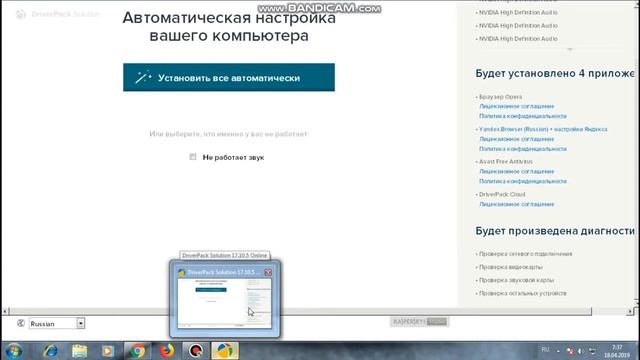640x360 pixels.
Task: Click "Проверка остальных устройств" item
Action: [x=522, y=293]
